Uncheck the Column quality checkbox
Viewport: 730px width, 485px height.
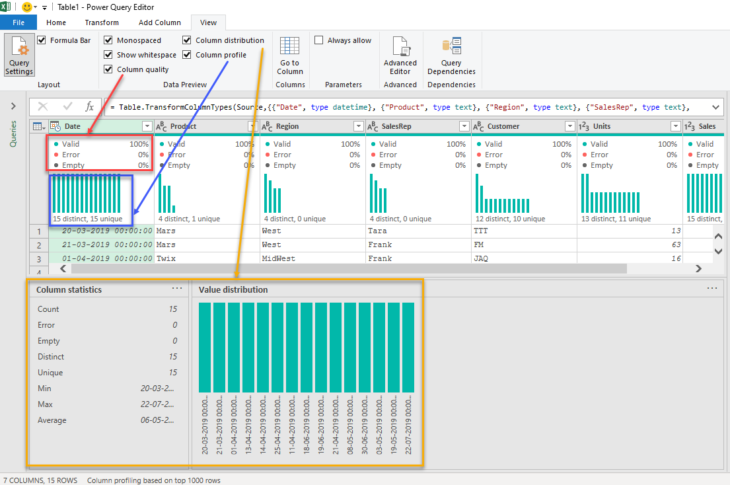109,69
